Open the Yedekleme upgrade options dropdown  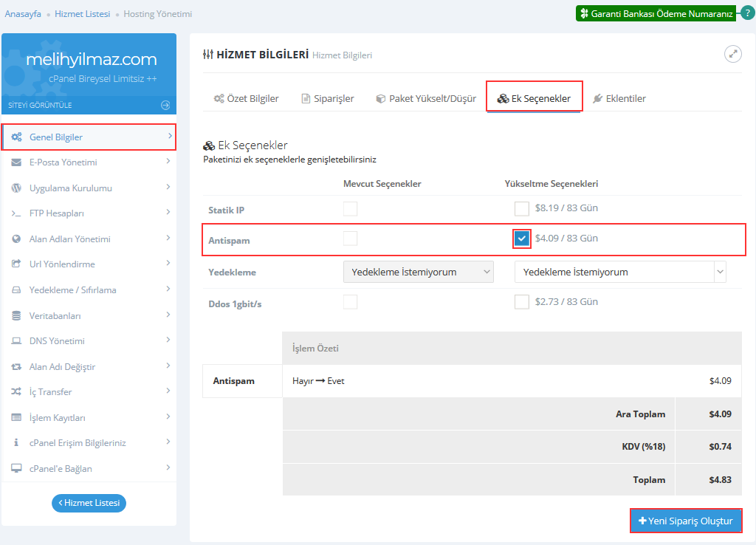click(x=620, y=272)
